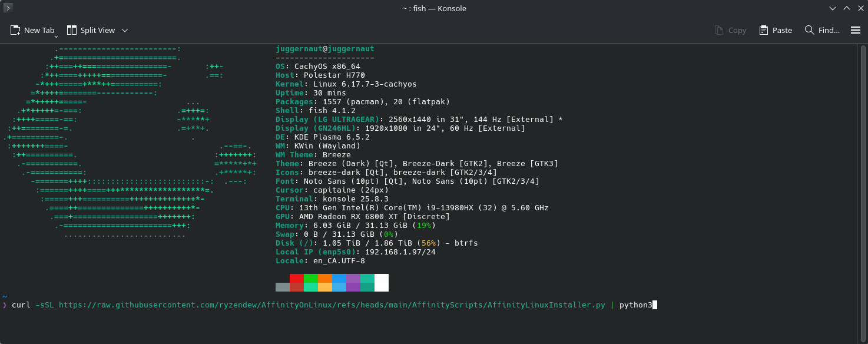The image size is (868, 344).
Task: Click the WM: KWin (Wayland) line
Action: tap(318, 146)
